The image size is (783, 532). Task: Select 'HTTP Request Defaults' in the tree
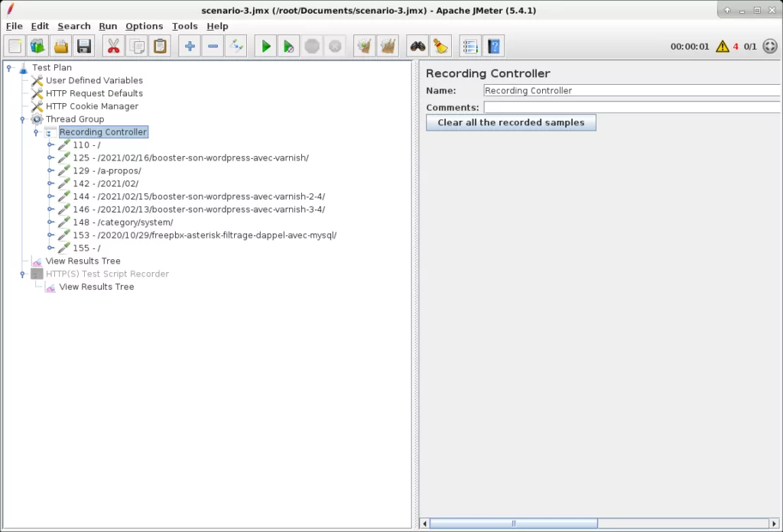(94, 93)
